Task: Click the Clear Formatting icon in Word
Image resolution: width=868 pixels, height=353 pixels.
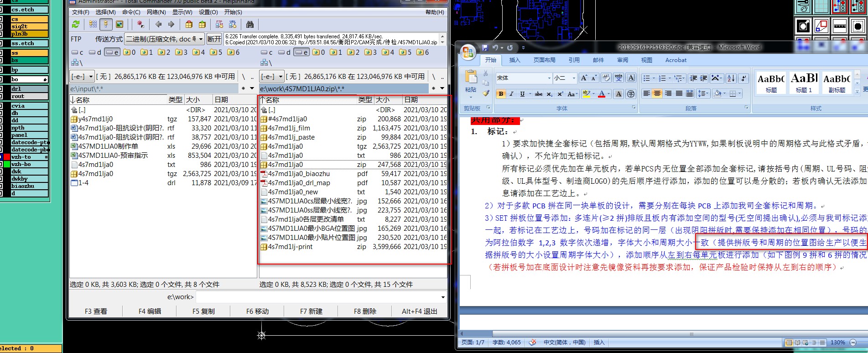Action: point(606,78)
